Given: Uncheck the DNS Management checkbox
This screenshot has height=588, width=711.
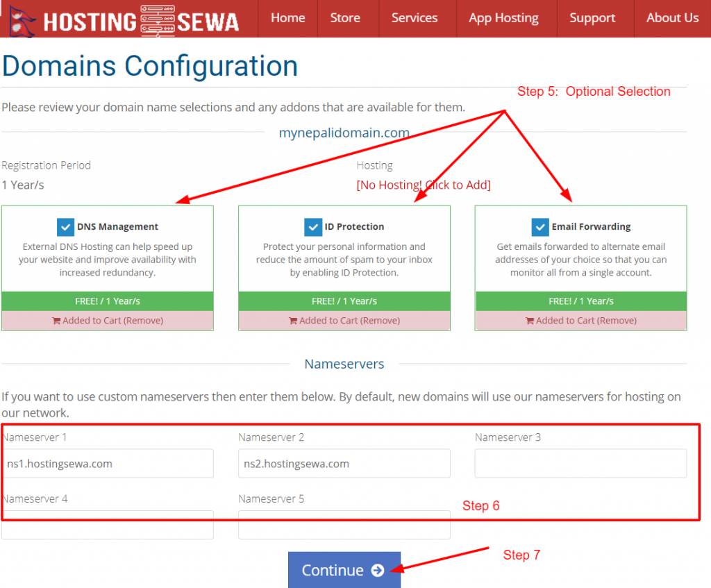Looking at the screenshot, I should [65, 226].
